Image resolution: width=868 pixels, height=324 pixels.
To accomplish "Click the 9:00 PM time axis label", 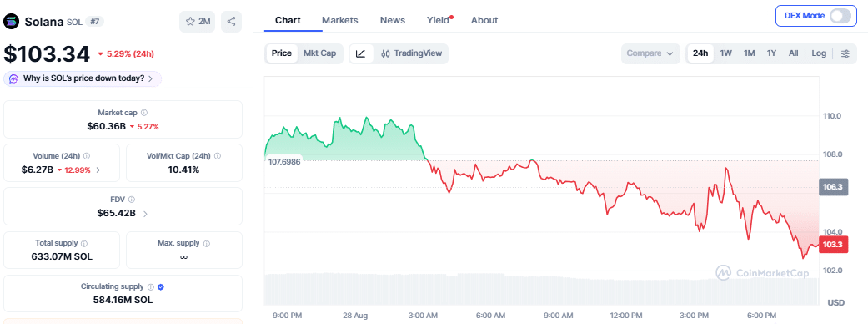I will coord(288,315).
